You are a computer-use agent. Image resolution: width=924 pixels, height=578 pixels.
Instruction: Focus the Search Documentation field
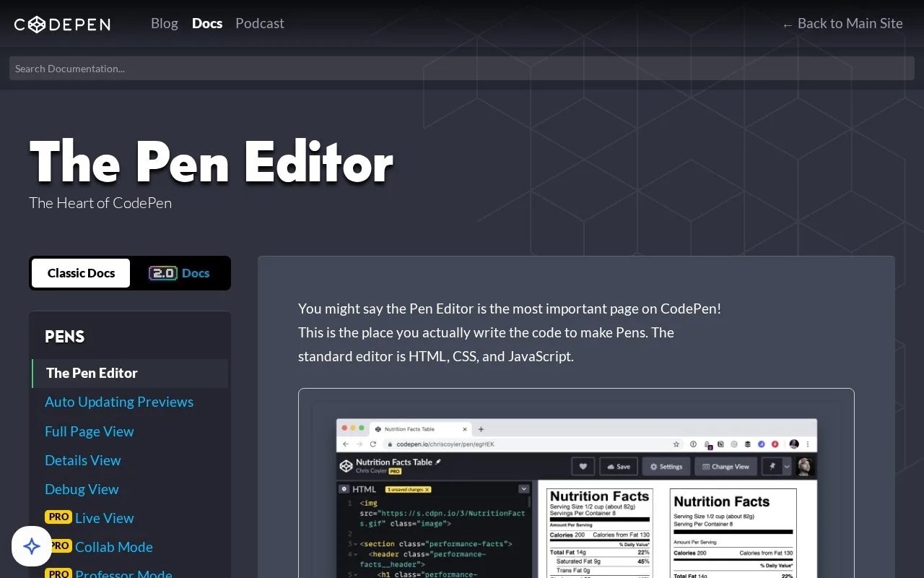click(x=462, y=69)
